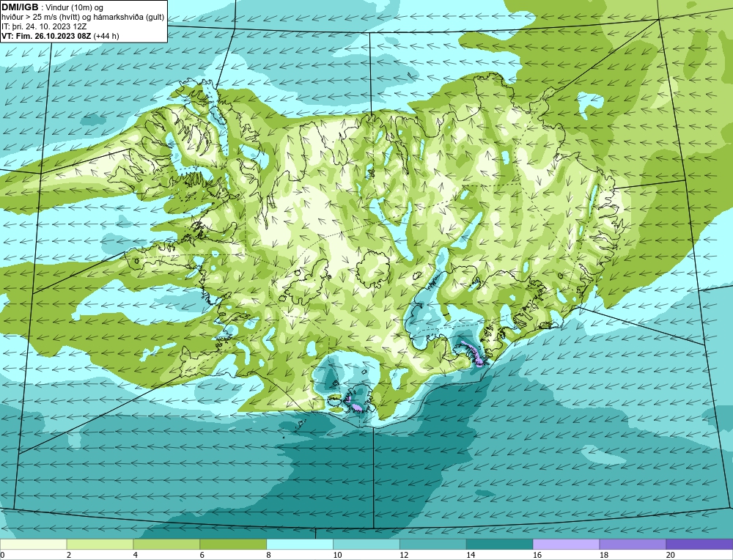Click the legend scale label "2"
Image resolution: width=733 pixels, height=560 pixels.
(x=69, y=555)
